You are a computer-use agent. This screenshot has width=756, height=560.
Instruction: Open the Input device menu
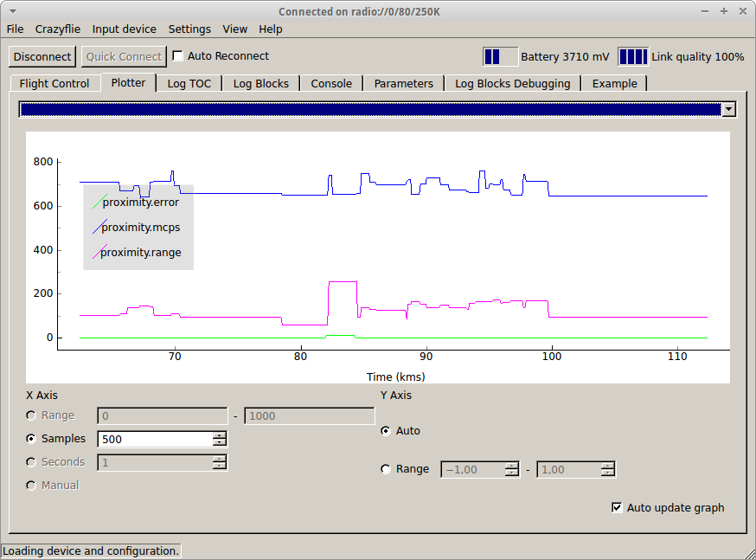click(x=125, y=29)
